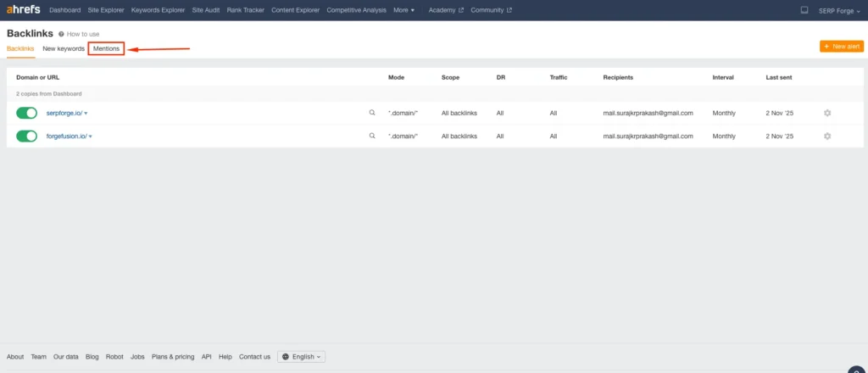Open the Academy external link

[x=446, y=10]
